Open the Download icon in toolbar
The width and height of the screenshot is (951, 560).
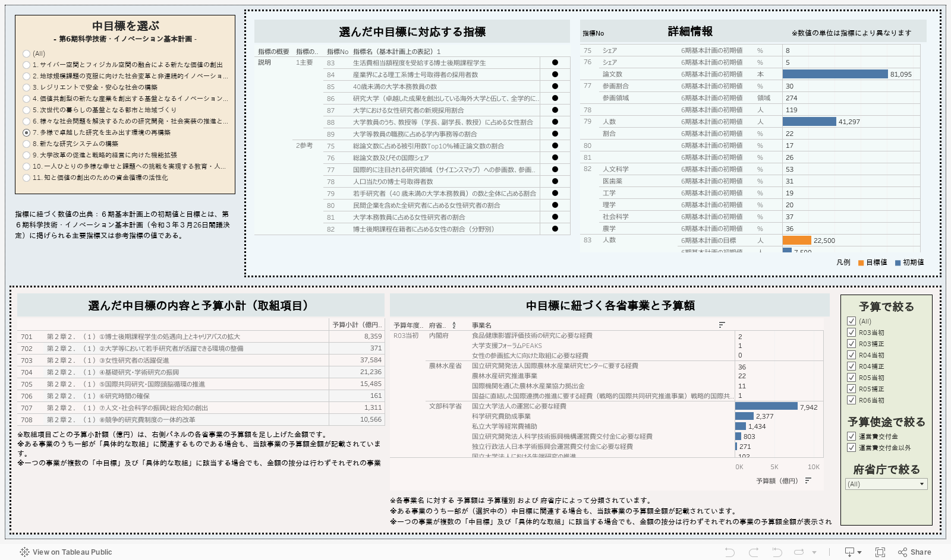tap(850, 552)
